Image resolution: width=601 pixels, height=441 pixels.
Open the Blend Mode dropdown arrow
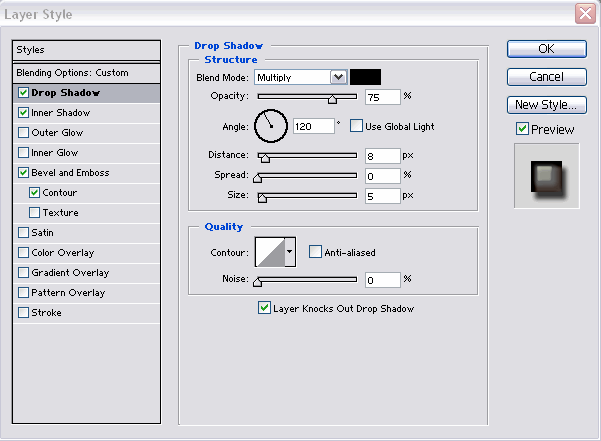[x=338, y=77]
